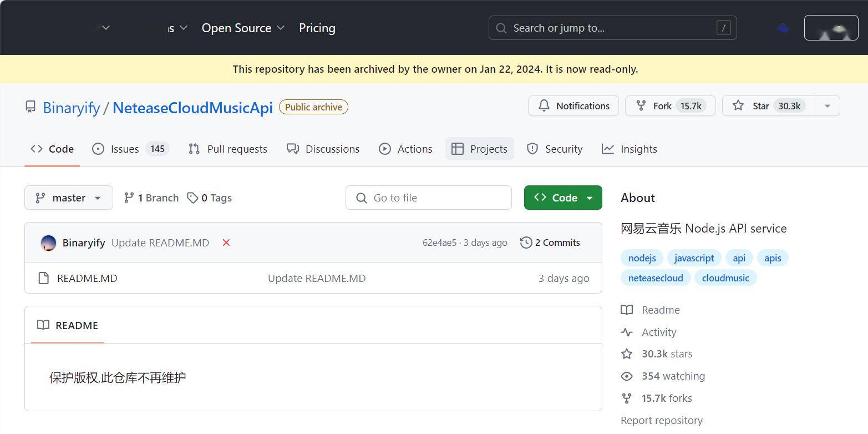Switch to the Code tab
This screenshot has height=434, width=868.
tap(52, 149)
